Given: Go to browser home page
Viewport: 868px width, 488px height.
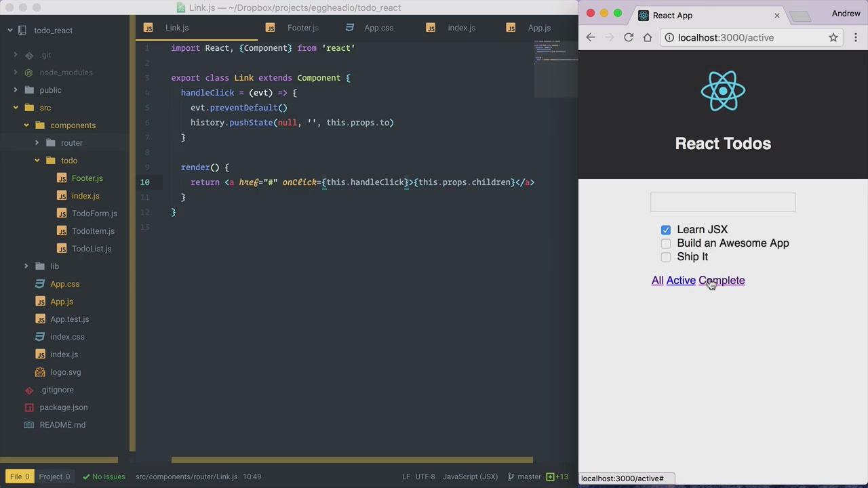Looking at the screenshot, I should point(648,38).
